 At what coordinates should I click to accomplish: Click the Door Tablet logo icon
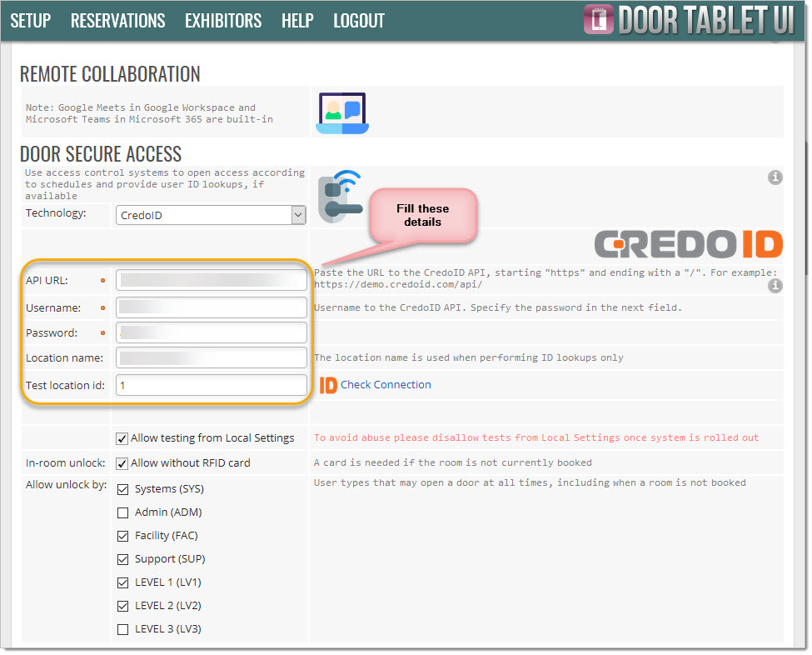coord(599,20)
